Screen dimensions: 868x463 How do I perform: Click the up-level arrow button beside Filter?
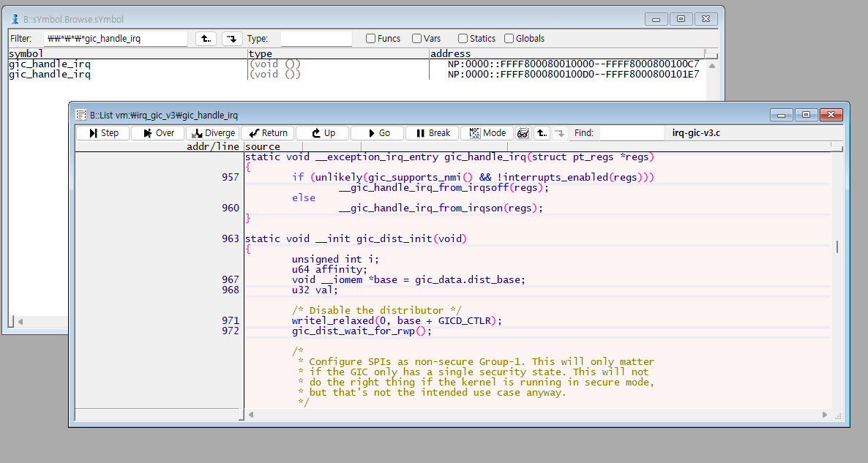tap(206, 39)
